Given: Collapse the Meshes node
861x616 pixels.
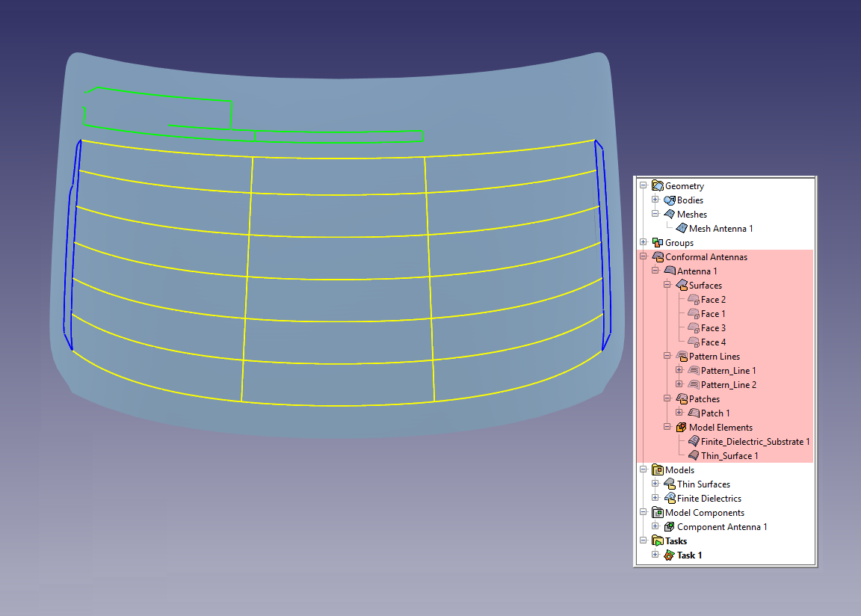Looking at the screenshot, I should (655, 215).
